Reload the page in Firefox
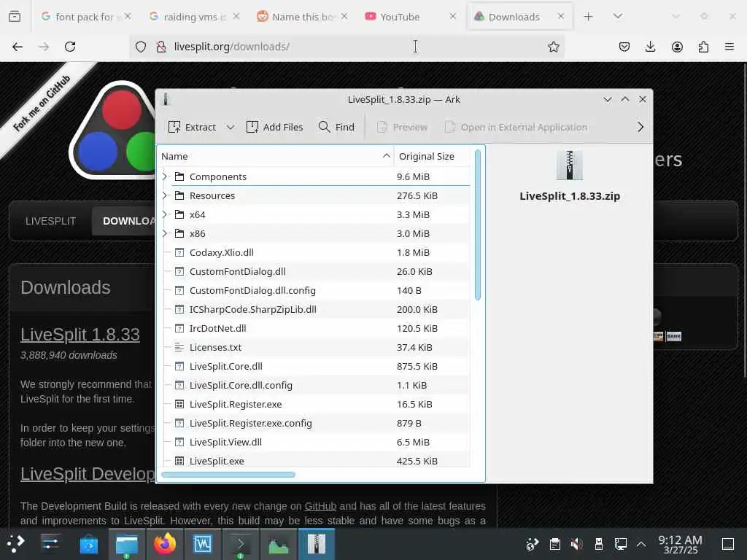The height and width of the screenshot is (560, 747). pyautogui.click(x=70, y=47)
